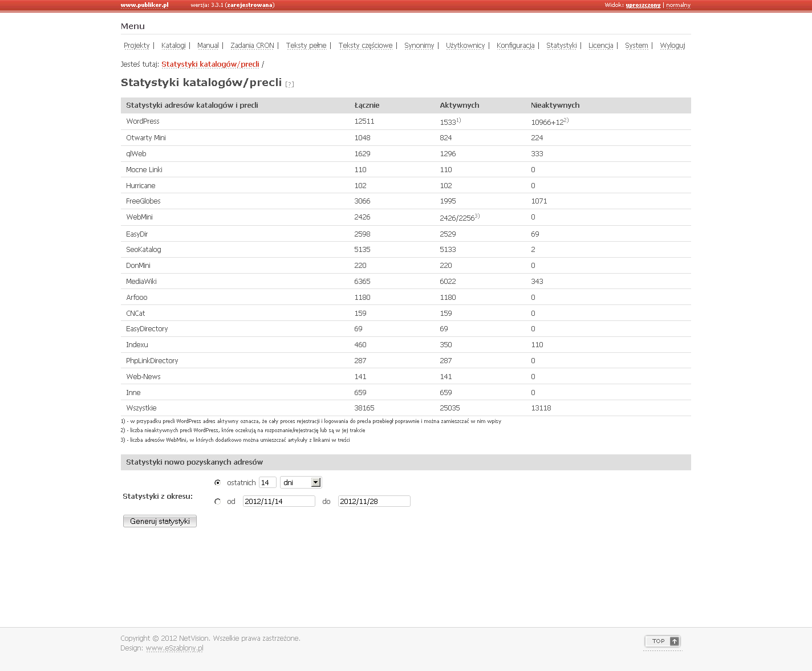Open Teksty pełne menu item

tap(306, 46)
